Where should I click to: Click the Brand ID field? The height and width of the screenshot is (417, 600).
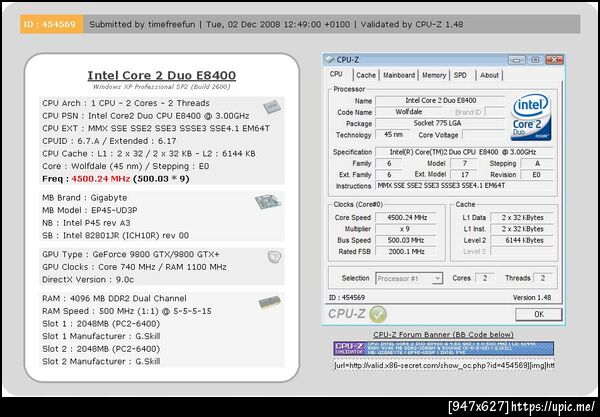pos(495,112)
